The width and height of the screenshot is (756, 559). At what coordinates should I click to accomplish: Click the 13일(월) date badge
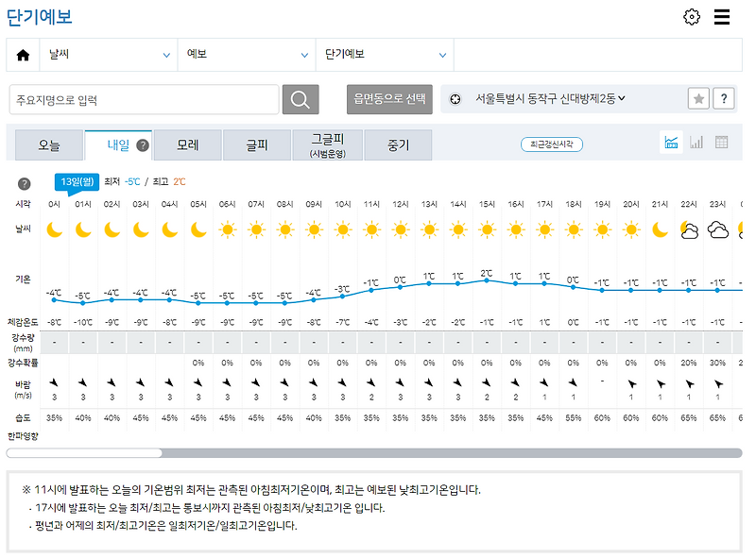(77, 182)
